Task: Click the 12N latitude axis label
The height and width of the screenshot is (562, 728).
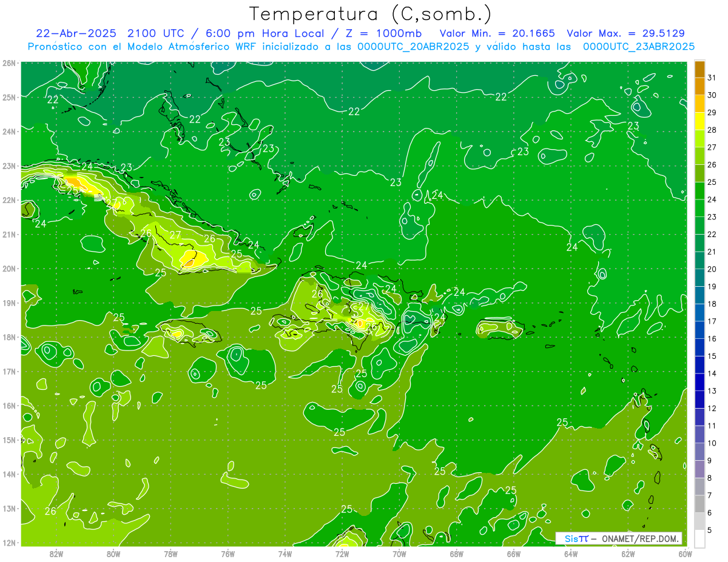Action: point(9,543)
